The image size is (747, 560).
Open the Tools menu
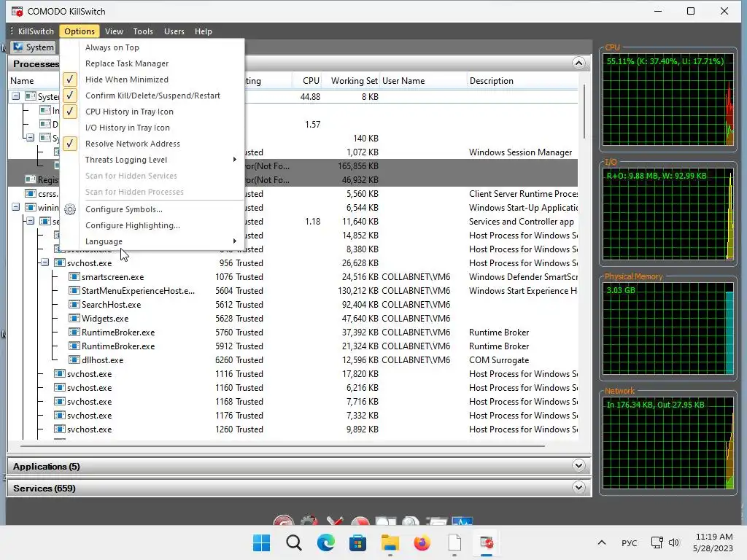pos(143,31)
